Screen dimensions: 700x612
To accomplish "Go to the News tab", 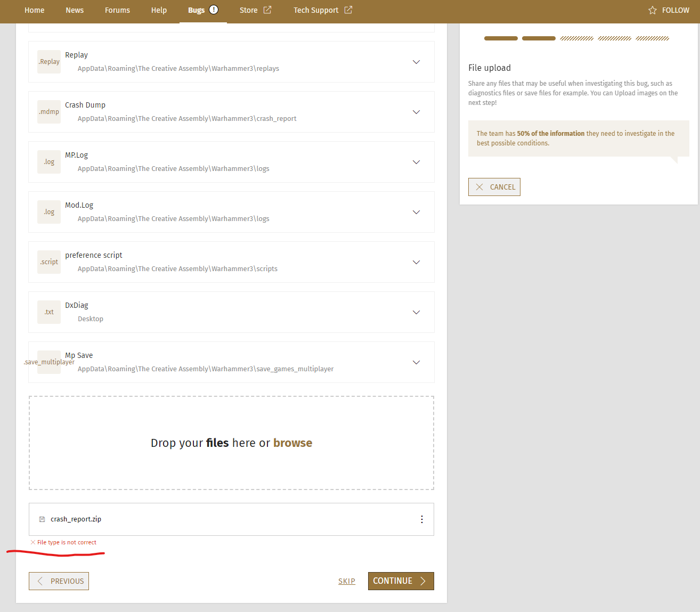I will (75, 10).
